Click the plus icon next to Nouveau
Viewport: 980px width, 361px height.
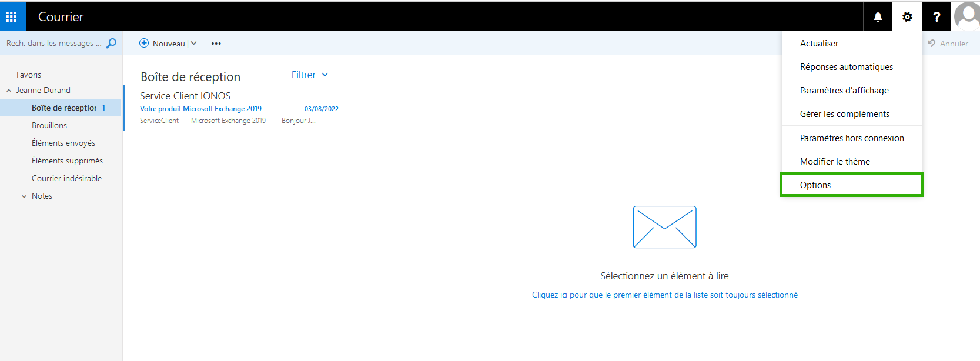[x=144, y=43]
